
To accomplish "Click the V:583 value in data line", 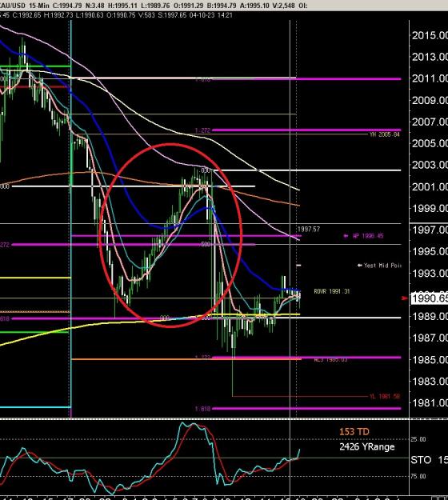I will click(x=146, y=15).
